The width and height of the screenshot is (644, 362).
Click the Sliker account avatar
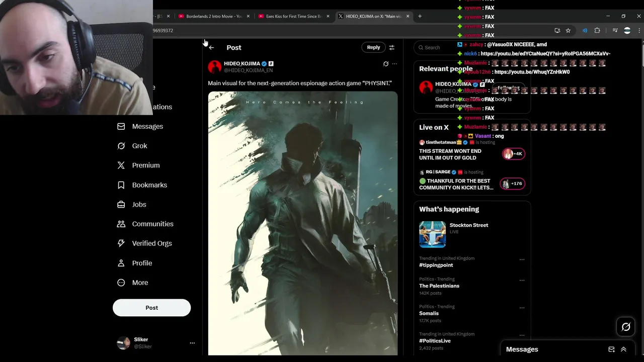coord(123,343)
